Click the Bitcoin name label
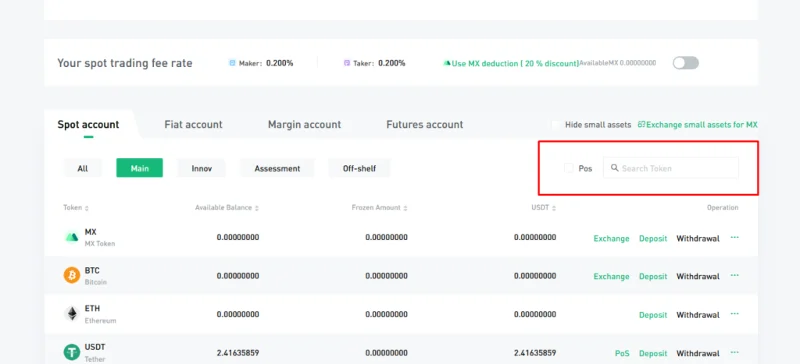 (x=96, y=282)
